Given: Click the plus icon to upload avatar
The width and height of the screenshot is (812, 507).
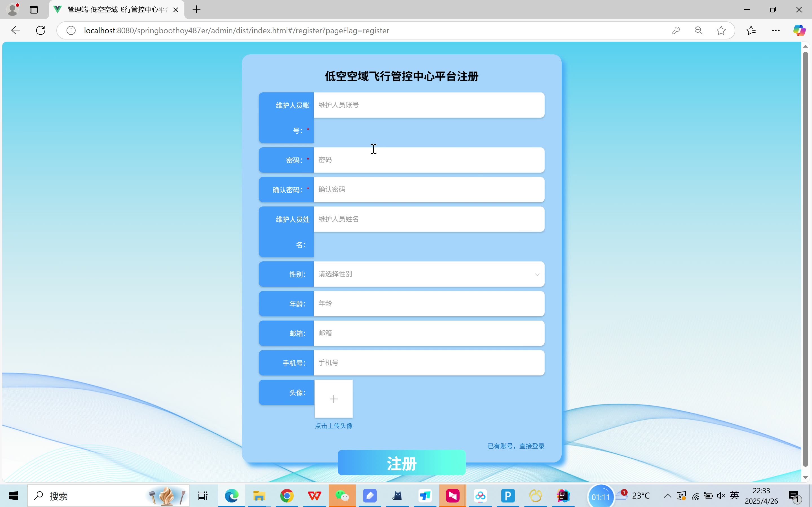Looking at the screenshot, I should 334,399.
